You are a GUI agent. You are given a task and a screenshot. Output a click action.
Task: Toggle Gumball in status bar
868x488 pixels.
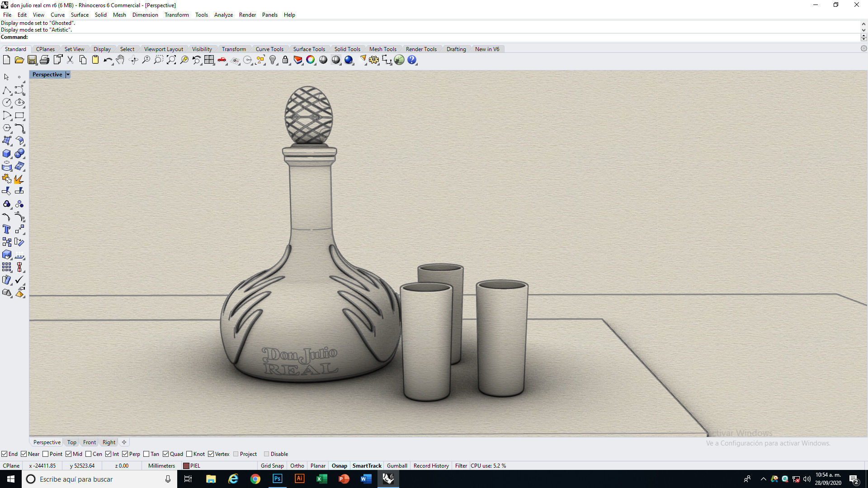pyautogui.click(x=397, y=465)
